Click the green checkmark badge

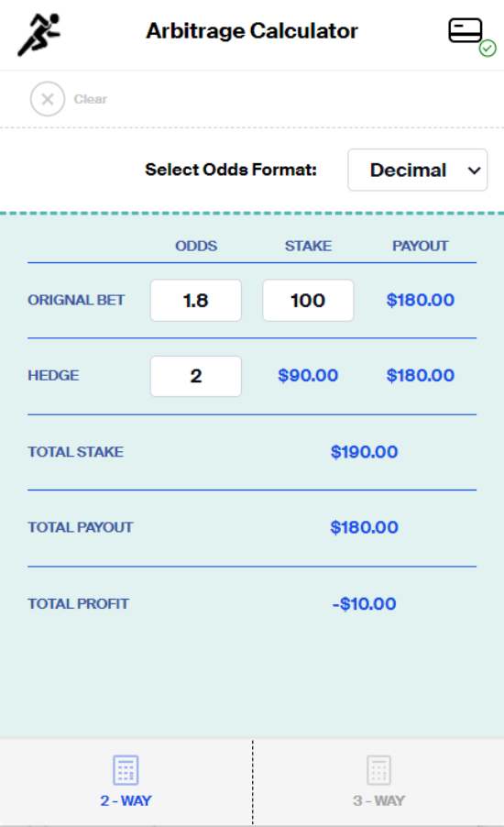click(488, 49)
